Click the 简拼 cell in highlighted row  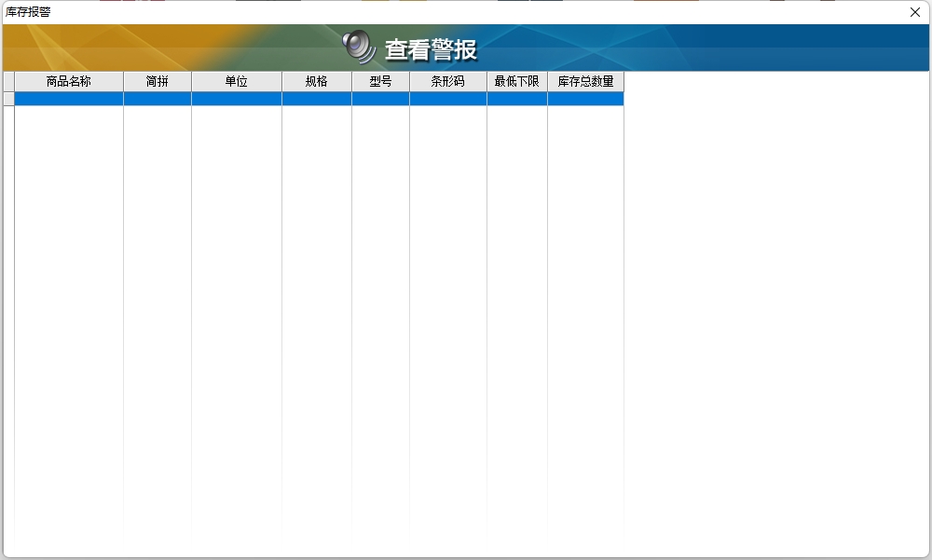(x=158, y=99)
